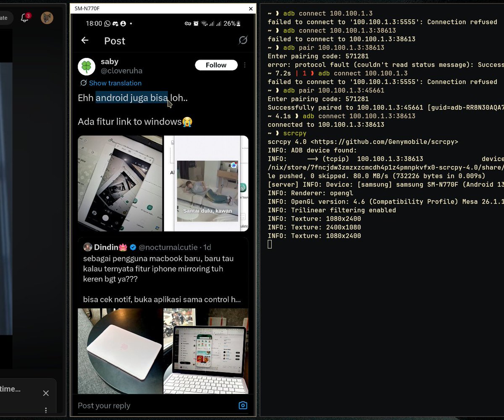Click 'INFO: OpenGL version: 4.6' line

(x=386, y=201)
